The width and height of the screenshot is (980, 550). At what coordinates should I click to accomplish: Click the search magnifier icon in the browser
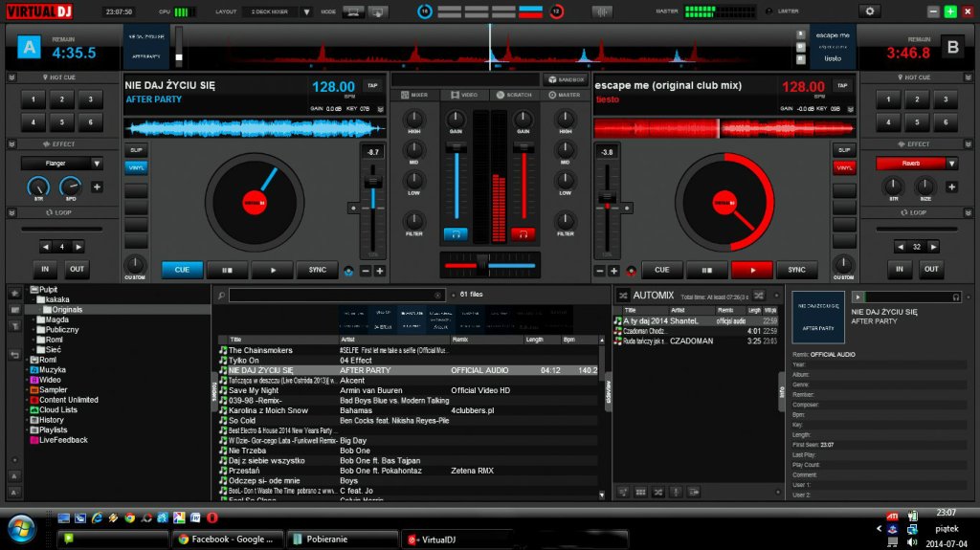pos(221,295)
